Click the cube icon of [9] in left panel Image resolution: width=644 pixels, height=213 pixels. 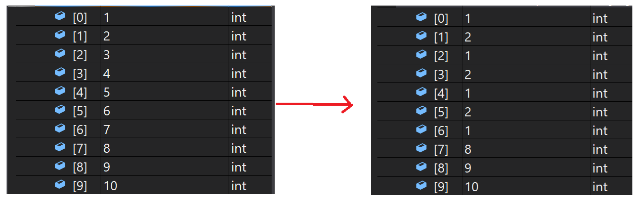click(60, 185)
